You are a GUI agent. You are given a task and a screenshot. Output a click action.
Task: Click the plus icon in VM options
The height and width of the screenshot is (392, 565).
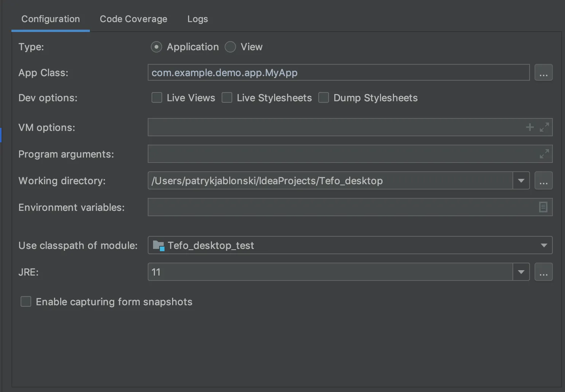point(530,127)
